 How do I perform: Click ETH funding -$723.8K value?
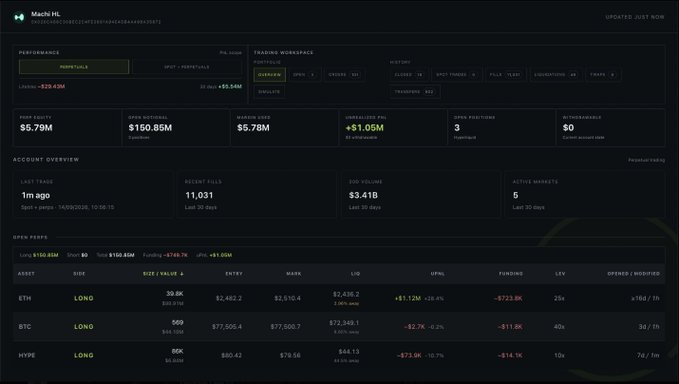click(508, 298)
